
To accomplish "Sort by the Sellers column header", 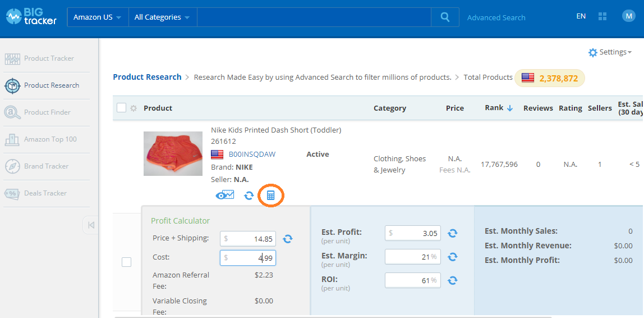I will point(600,108).
